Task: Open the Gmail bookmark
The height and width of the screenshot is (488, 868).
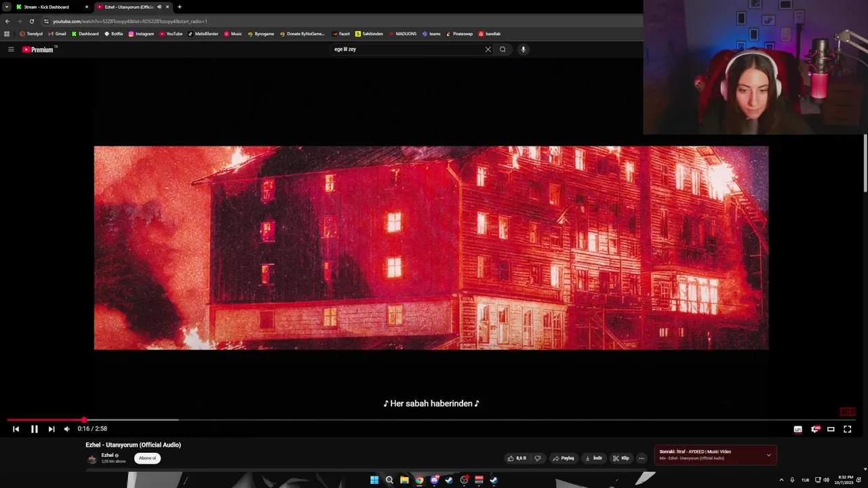Action: point(57,34)
